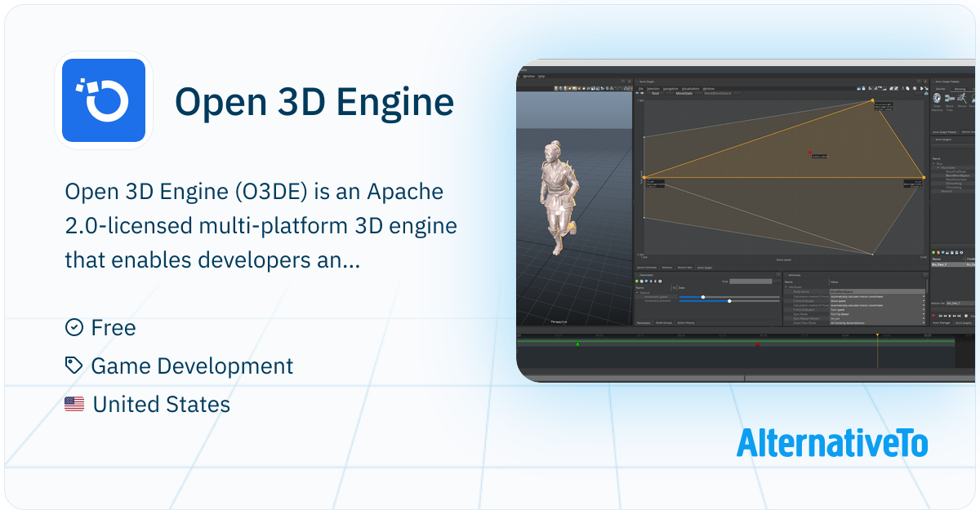This screenshot has width=980, height=514.
Task: Click the Open 3D Engine logo icon
Action: [104, 100]
